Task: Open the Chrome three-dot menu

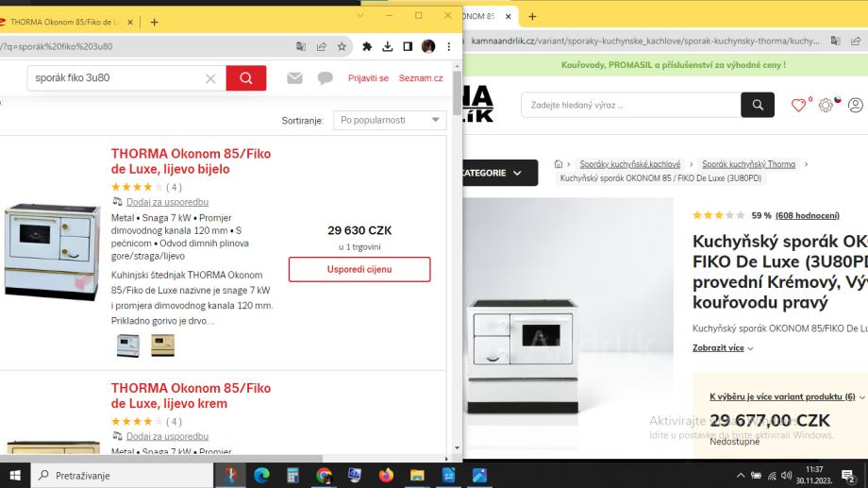Action: coord(449,46)
